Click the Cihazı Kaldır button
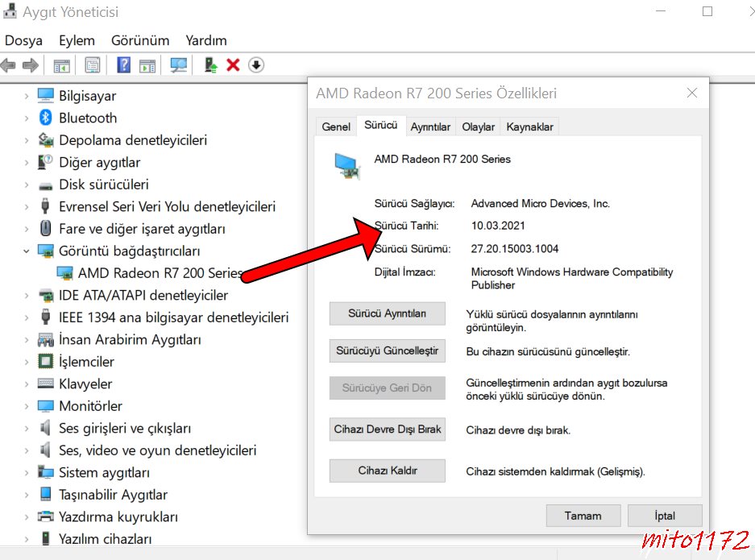This screenshot has width=755, height=560. [x=387, y=471]
